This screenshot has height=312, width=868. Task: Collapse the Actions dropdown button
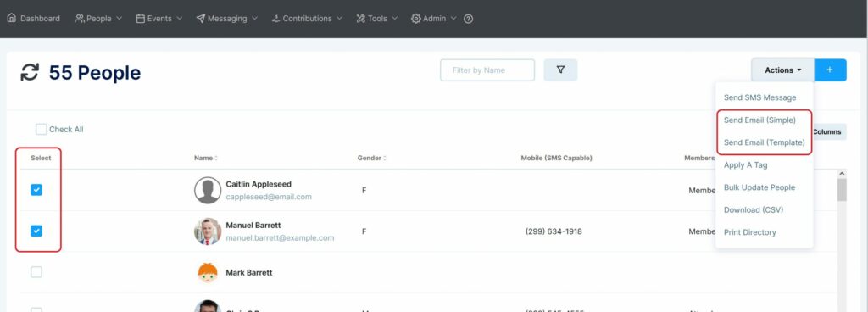pos(782,70)
